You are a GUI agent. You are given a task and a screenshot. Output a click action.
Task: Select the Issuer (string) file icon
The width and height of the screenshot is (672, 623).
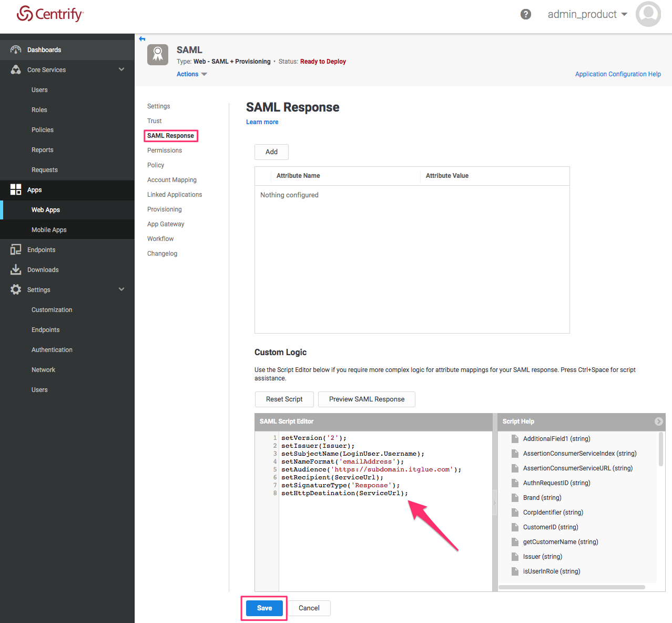pyautogui.click(x=515, y=557)
